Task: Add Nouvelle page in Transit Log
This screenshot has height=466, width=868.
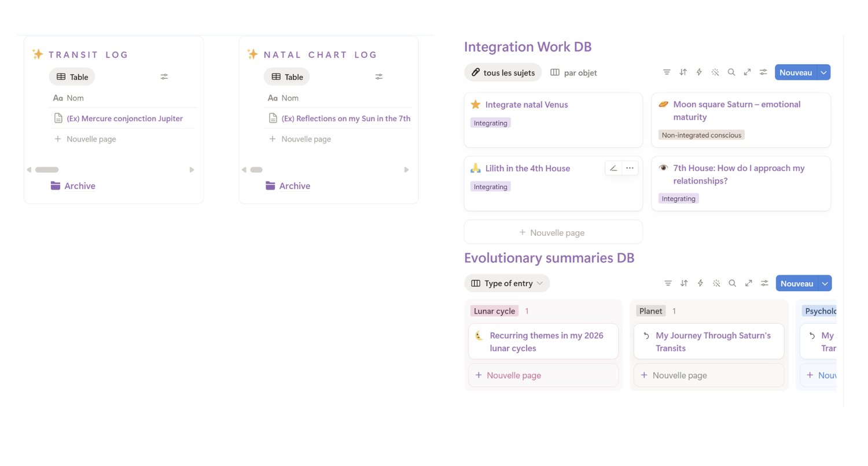Action: tap(85, 139)
